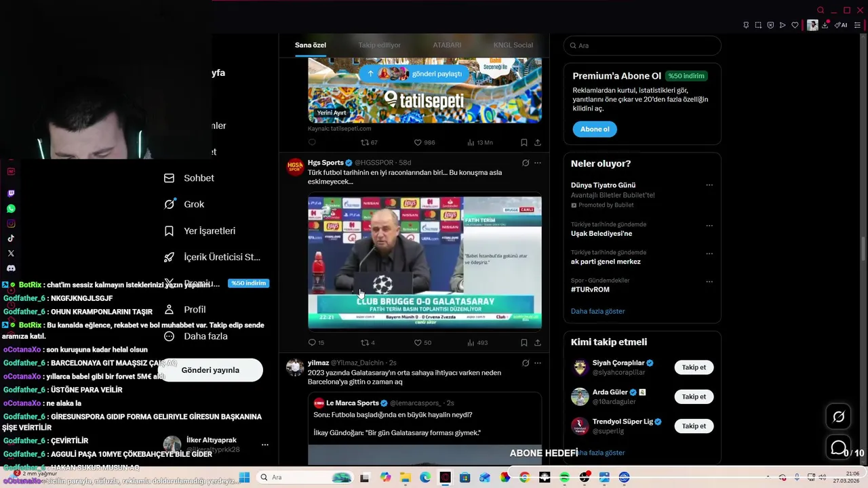
Task: Open Sohbet in left navigation
Action: pos(189,178)
